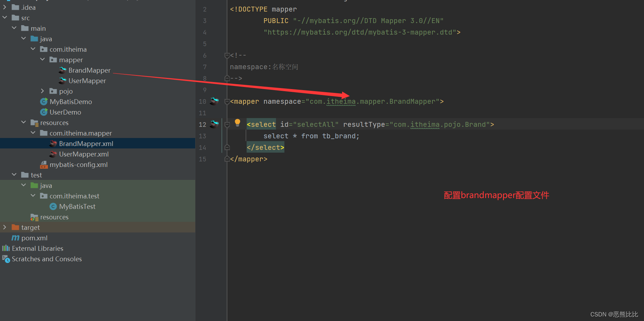Viewport: 644px width, 321px height.
Task: Click the External Libraries icon
Action: (x=6, y=248)
